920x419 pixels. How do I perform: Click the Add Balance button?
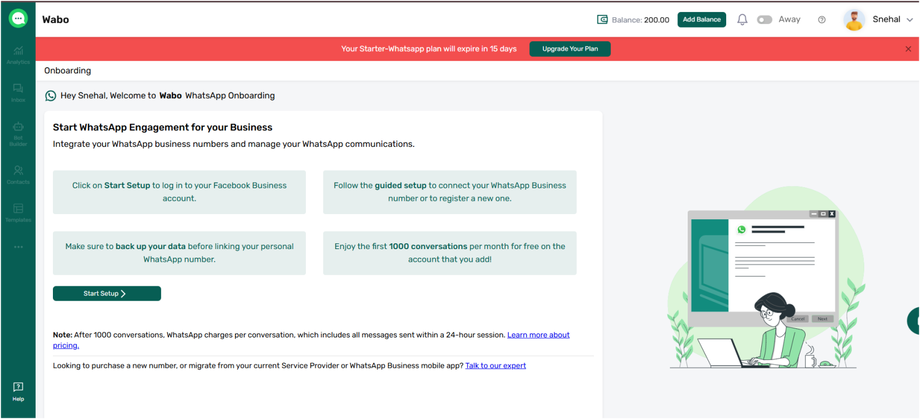pyautogui.click(x=701, y=20)
